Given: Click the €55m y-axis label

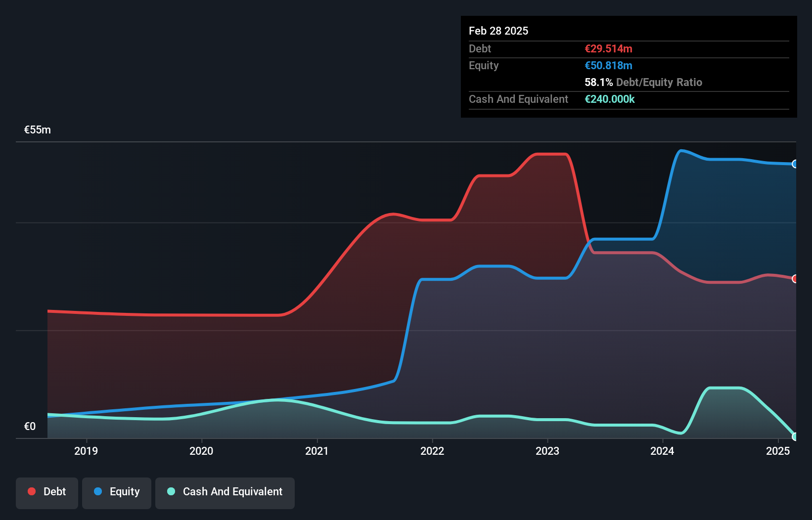Looking at the screenshot, I should pos(38,130).
